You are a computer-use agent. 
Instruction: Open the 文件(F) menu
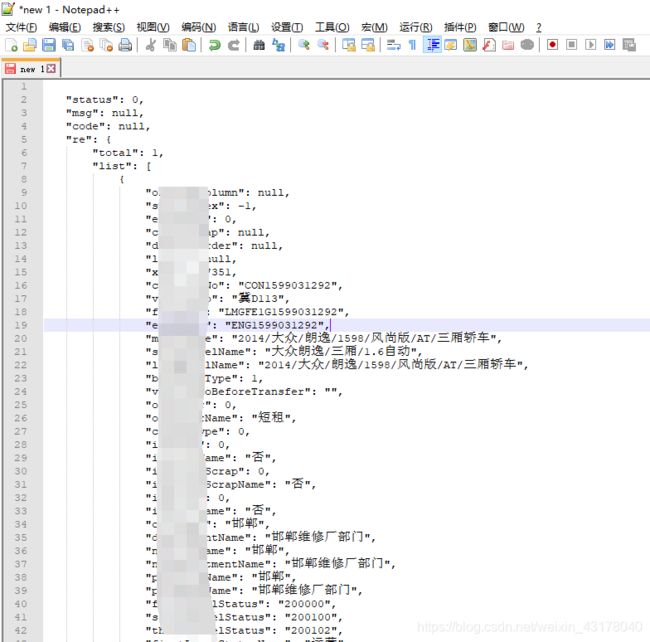pyautogui.click(x=21, y=27)
